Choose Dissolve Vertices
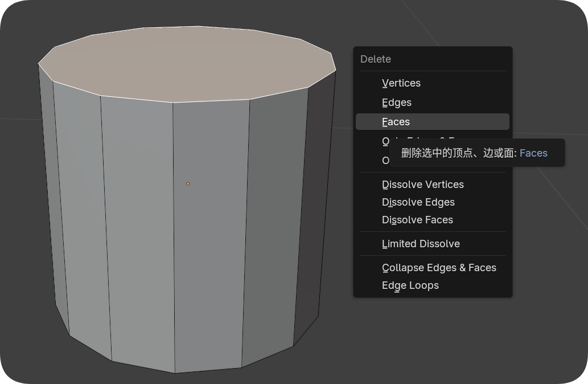Image resolution: width=588 pixels, height=384 pixels. tap(422, 185)
